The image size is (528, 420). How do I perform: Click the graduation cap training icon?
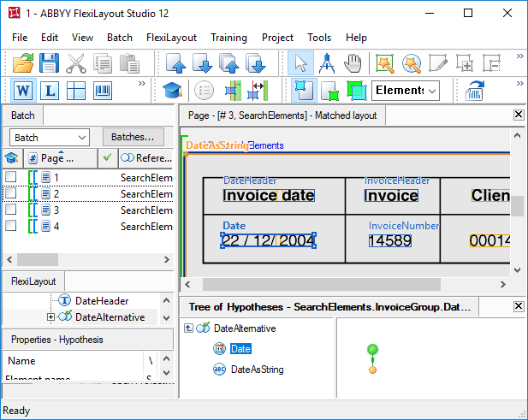point(172,91)
